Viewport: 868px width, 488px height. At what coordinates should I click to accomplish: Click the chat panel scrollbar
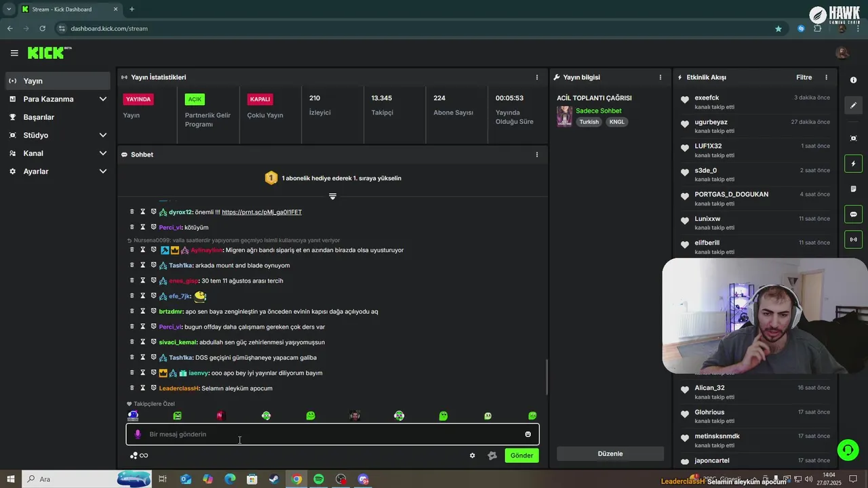547,376
